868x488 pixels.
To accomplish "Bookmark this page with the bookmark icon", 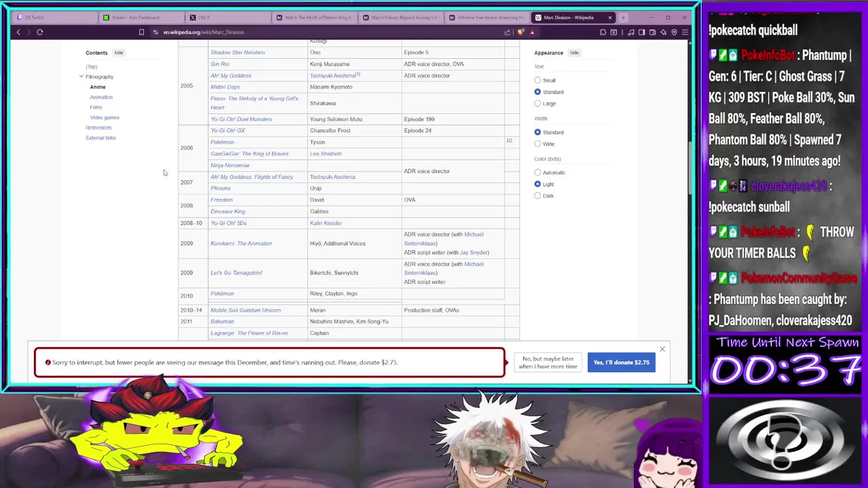I will (x=141, y=32).
